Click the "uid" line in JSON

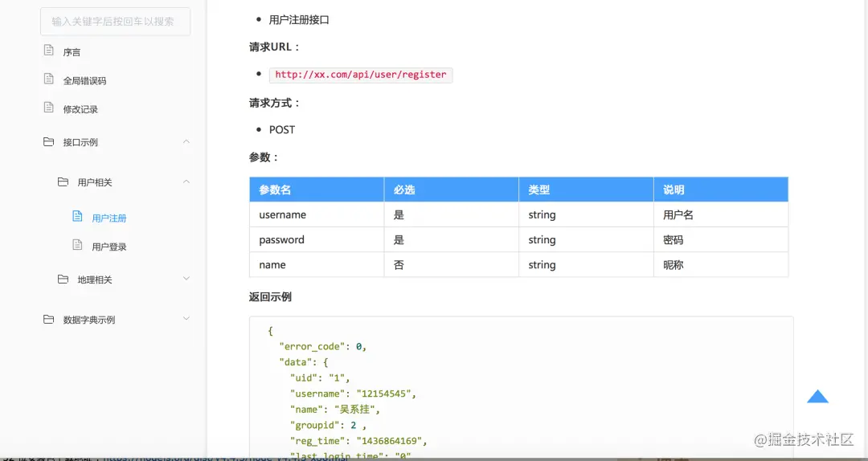[x=320, y=378]
